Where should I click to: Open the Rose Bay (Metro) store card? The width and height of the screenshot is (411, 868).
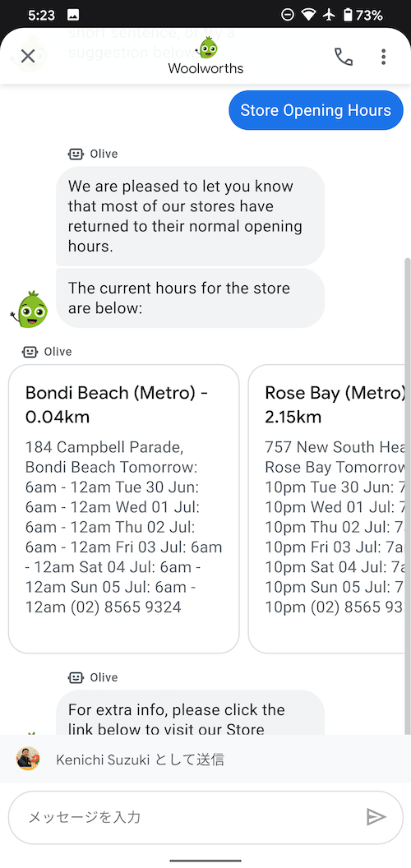tap(330, 509)
